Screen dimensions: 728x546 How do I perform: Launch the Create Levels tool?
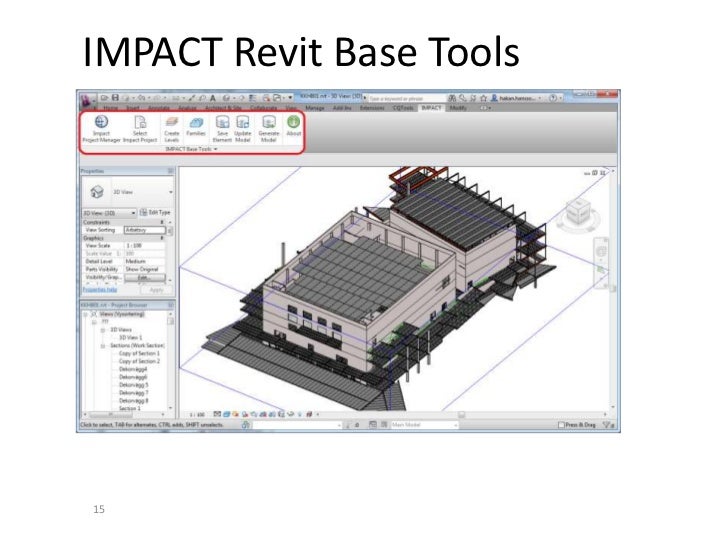[171, 129]
